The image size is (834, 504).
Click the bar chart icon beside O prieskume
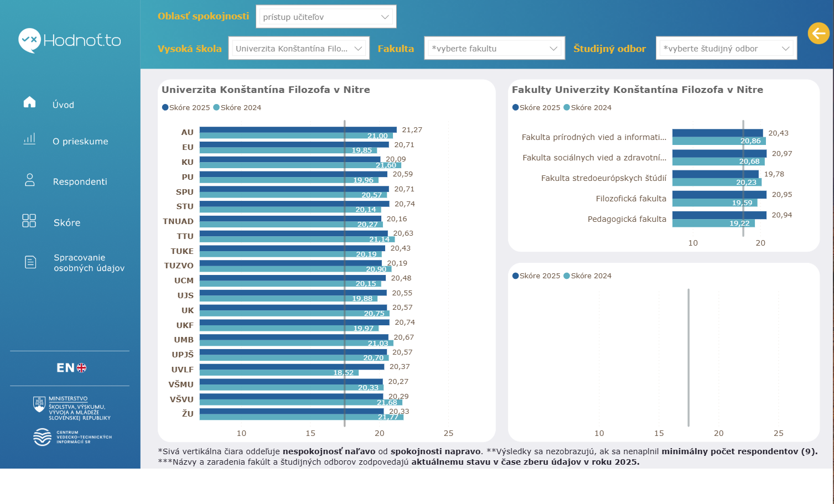[29, 139]
